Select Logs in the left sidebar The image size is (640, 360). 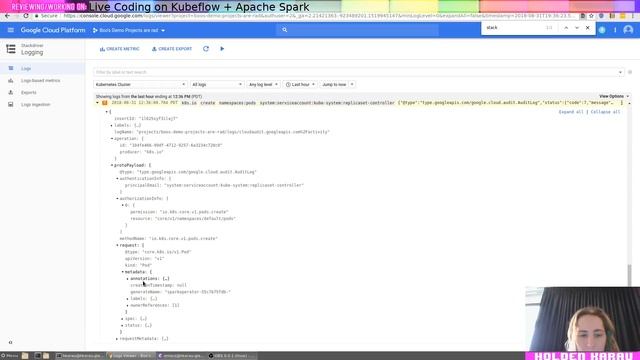(x=42, y=69)
